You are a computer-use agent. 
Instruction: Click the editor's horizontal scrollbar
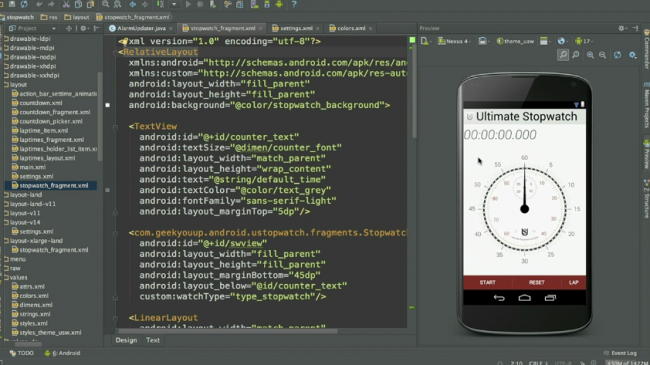pos(228,331)
